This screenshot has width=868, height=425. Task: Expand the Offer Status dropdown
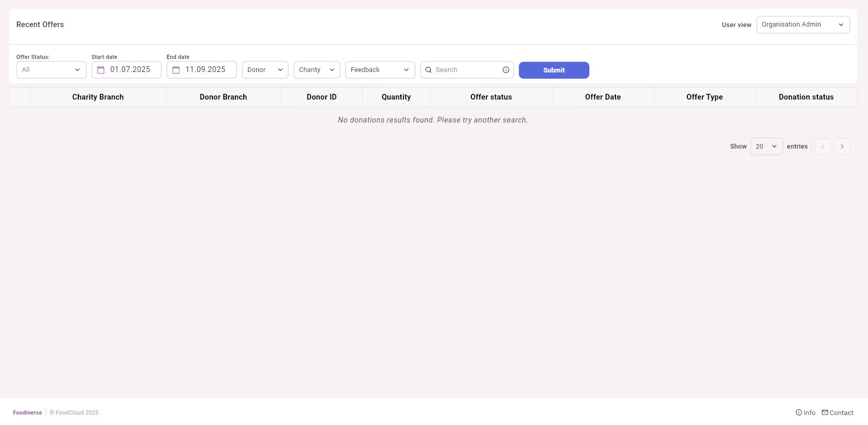click(x=51, y=70)
